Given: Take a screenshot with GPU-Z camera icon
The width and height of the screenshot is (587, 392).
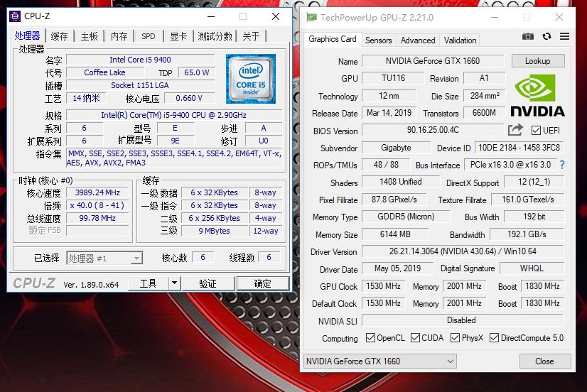Looking at the screenshot, I should click(x=528, y=36).
